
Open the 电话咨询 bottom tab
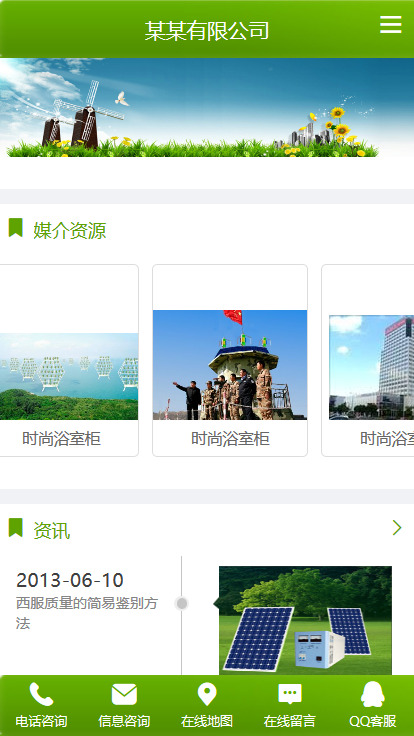pyautogui.click(x=41, y=721)
